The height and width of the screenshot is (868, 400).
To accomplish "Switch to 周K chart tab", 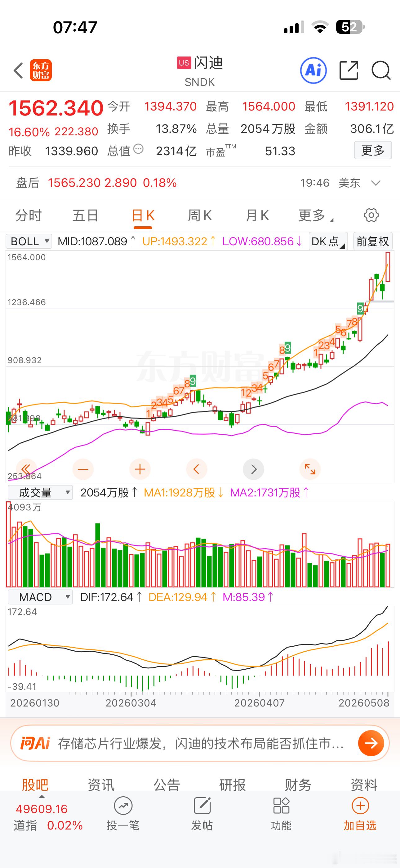I will 200,215.
